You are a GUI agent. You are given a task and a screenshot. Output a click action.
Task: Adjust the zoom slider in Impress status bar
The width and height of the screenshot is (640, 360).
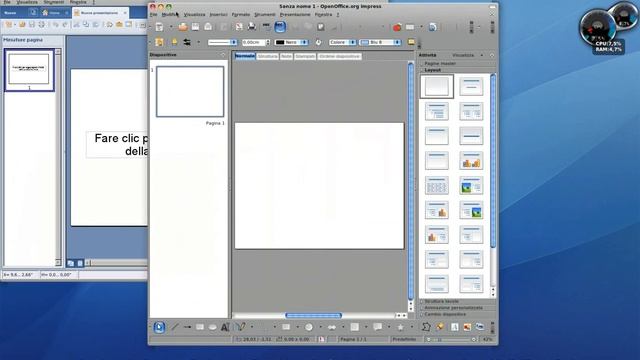click(451, 340)
